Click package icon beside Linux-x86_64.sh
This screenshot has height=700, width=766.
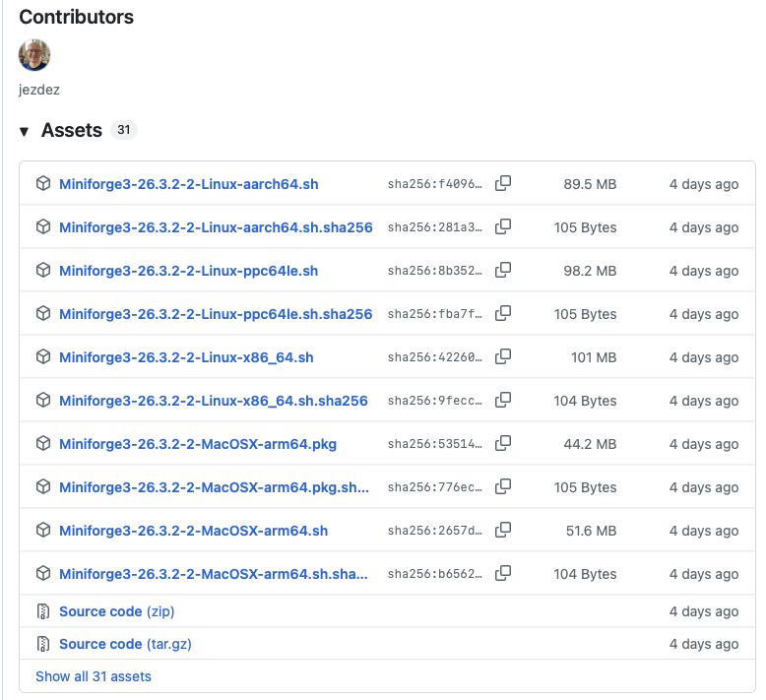click(x=43, y=357)
